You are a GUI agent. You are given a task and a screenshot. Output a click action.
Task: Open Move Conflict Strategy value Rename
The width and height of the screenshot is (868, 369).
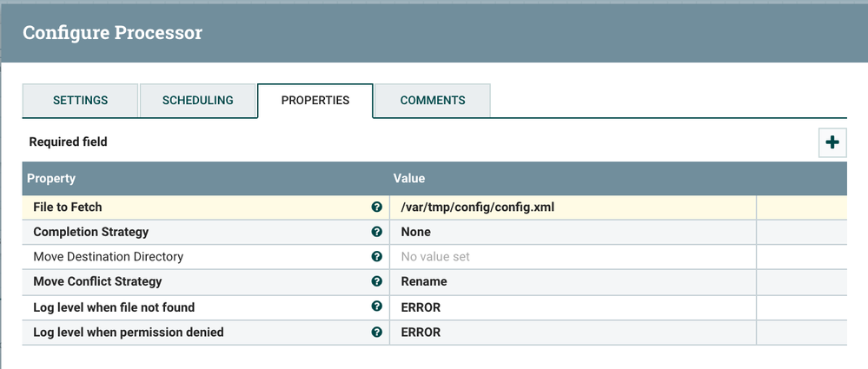(423, 281)
